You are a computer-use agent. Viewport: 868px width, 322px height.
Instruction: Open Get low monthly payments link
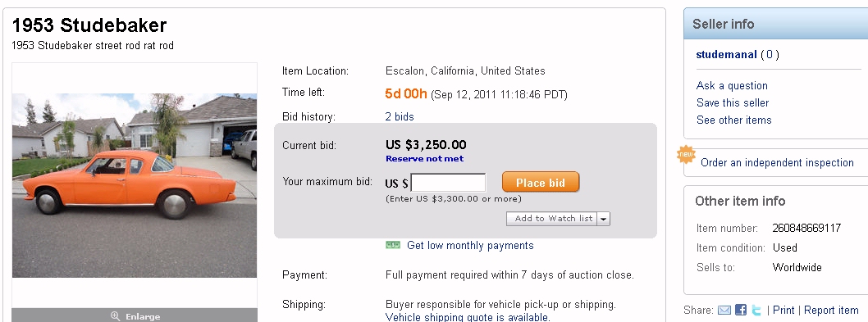pyautogui.click(x=470, y=245)
